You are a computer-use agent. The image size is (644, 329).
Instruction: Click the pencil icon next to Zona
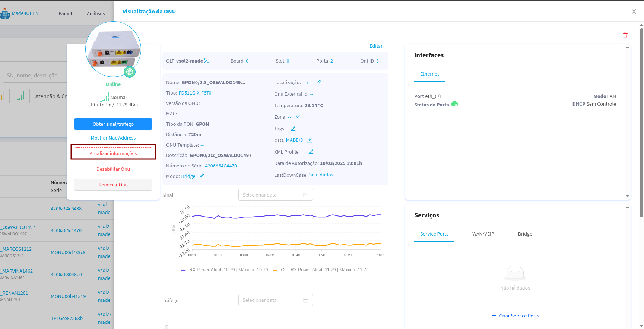[298, 117]
